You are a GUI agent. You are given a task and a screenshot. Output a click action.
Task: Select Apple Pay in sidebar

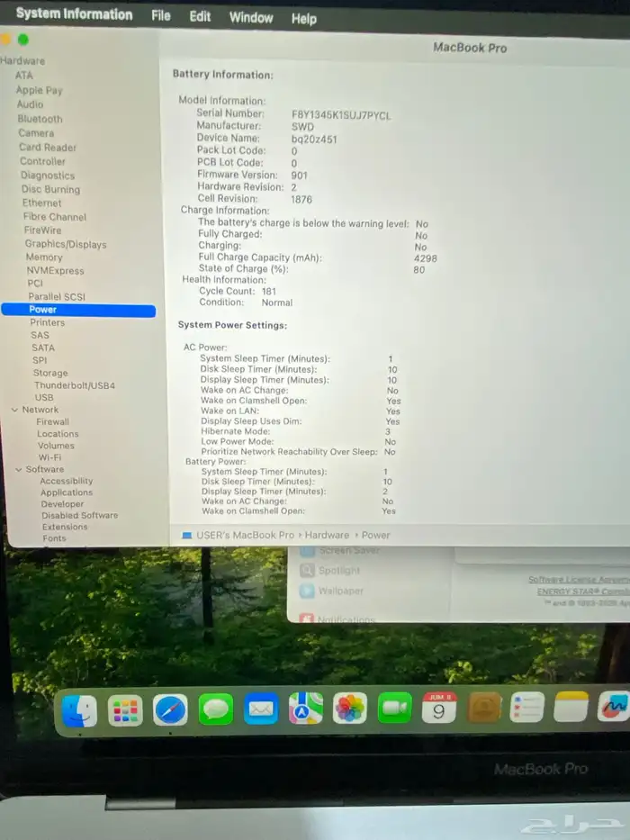[39, 90]
